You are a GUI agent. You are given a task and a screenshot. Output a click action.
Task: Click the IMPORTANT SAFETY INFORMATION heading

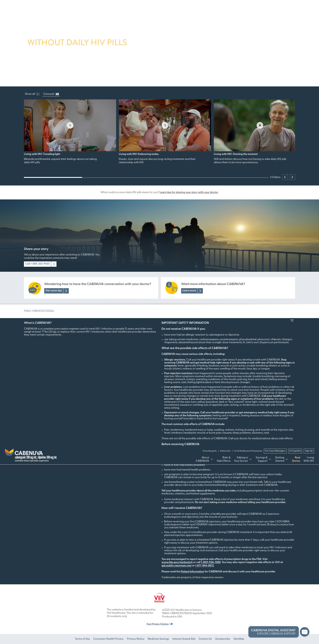(185, 323)
